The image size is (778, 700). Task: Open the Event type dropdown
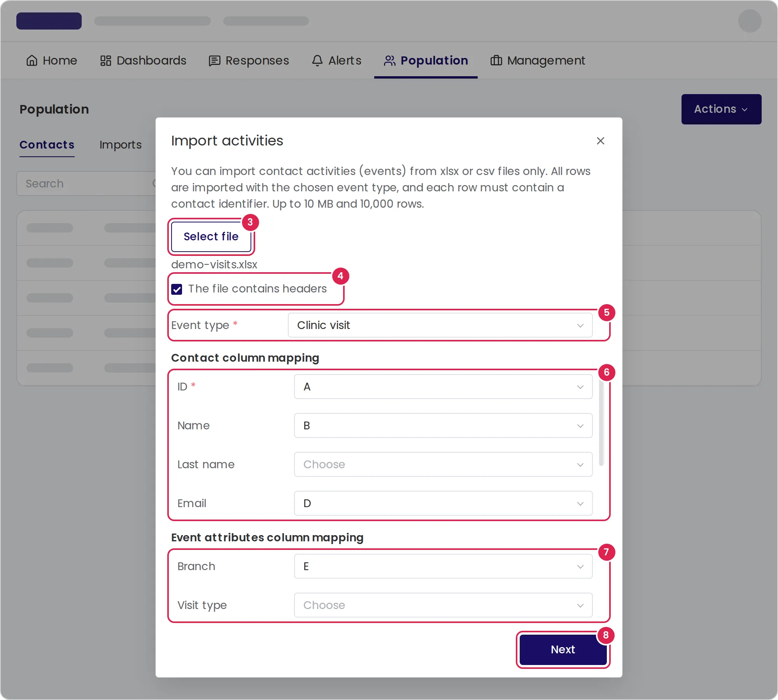tap(440, 325)
